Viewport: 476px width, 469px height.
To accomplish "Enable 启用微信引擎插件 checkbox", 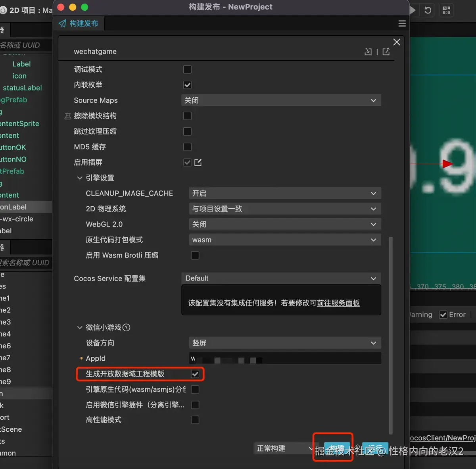I will point(195,405).
